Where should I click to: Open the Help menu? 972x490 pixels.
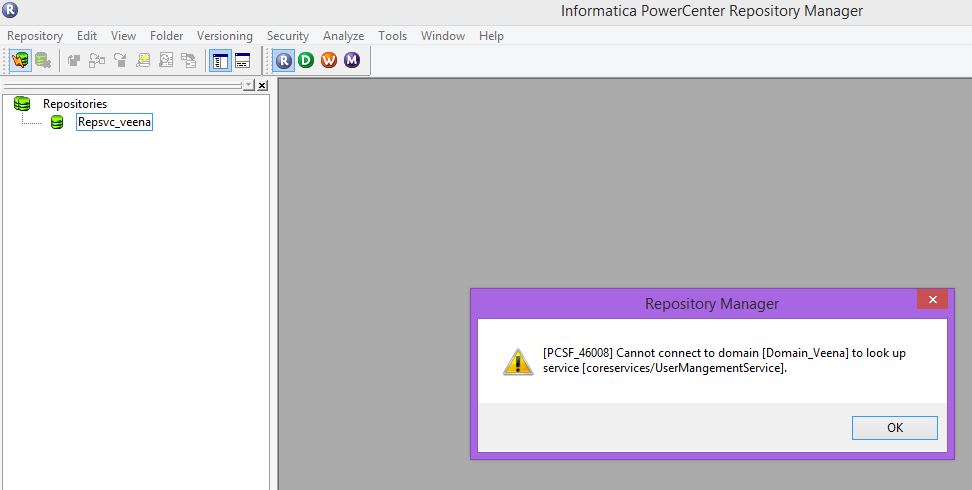[x=491, y=36]
